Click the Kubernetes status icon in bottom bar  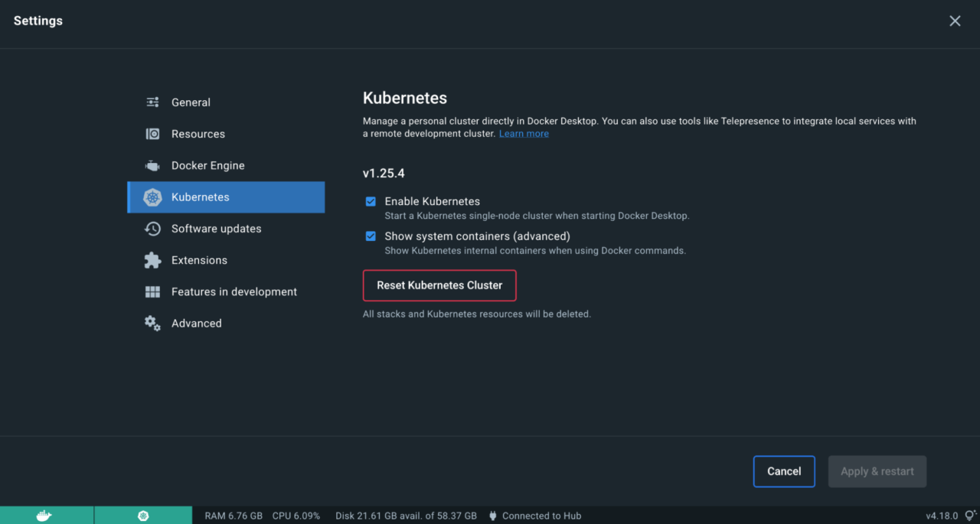[143, 516]
